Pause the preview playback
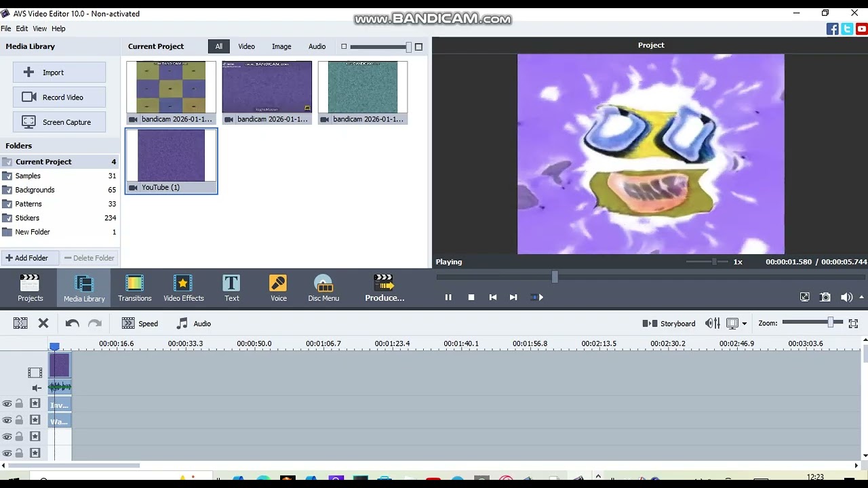Viewport: 868px width, 488px height. (x=448, y=297)
